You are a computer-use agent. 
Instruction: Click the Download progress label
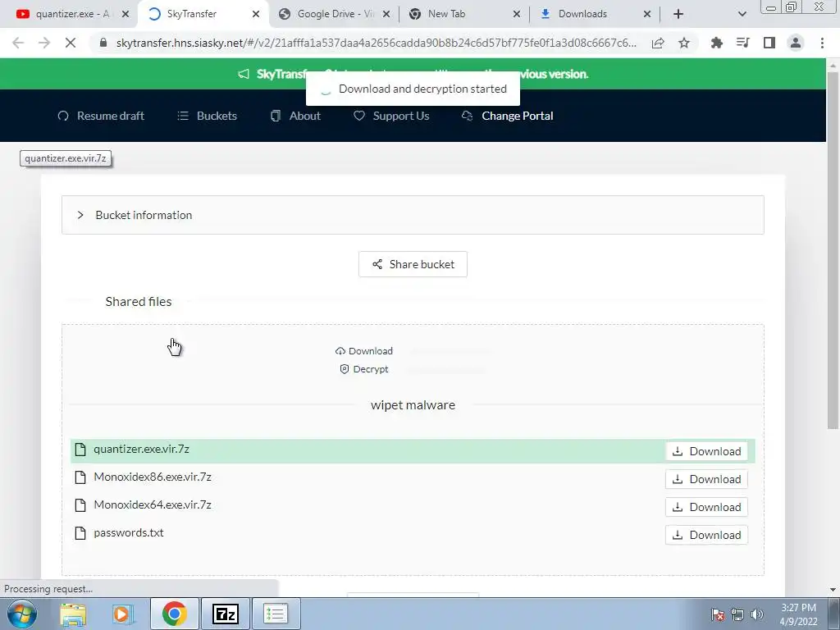tap(363, 351)
